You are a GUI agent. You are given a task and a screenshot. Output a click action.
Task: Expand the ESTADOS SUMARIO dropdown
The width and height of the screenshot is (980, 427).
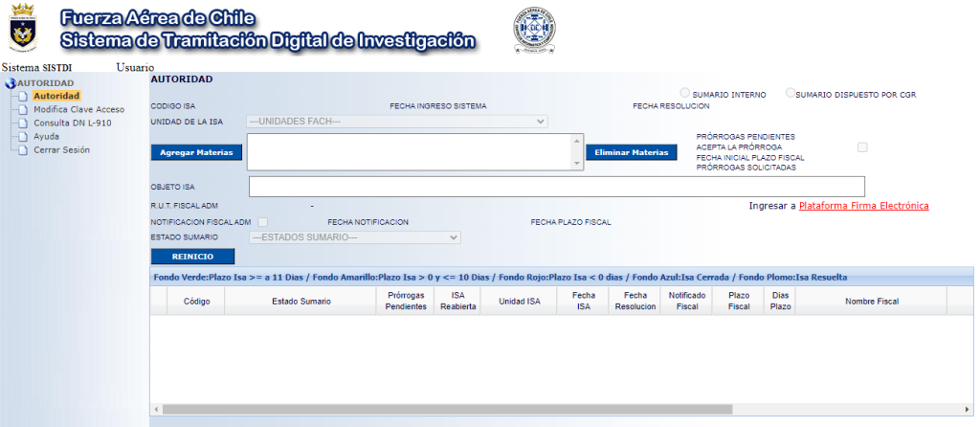click(354, 237)
